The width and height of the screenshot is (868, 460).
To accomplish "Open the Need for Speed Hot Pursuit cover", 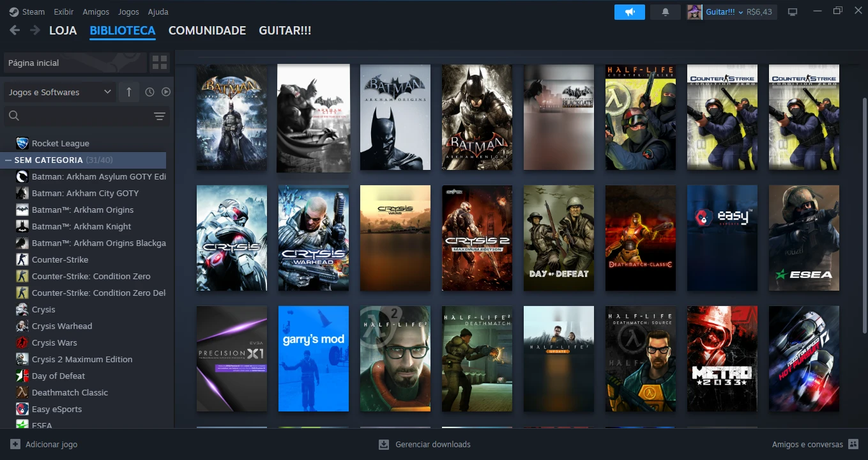I will (804, 358).
